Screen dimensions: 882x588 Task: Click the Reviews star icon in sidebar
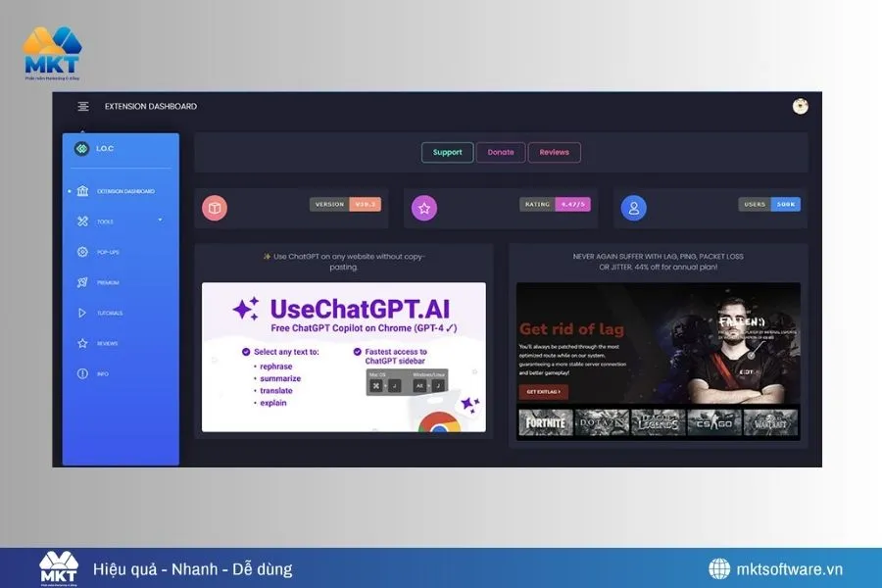click(x=82, y=343)
